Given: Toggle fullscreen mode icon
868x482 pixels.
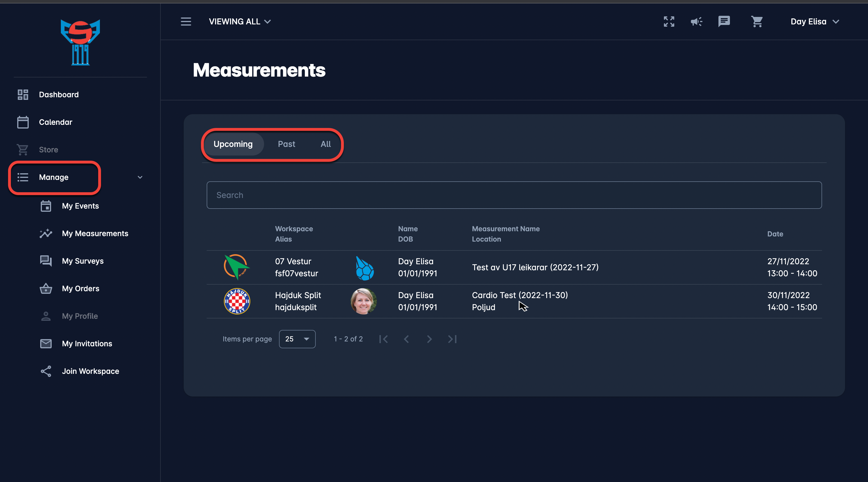Looking at the screenshot, I should (669, 22).
